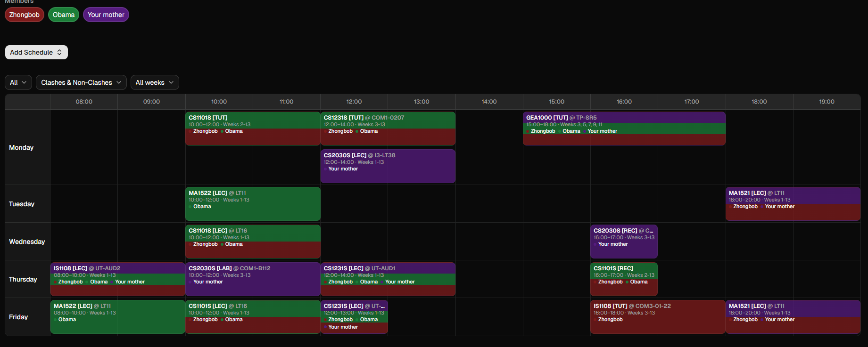This screenshot has width=868, height=347.
Task: Click Friday's CS1231S [LEC] noon block
Action: [x=354, y=317]
